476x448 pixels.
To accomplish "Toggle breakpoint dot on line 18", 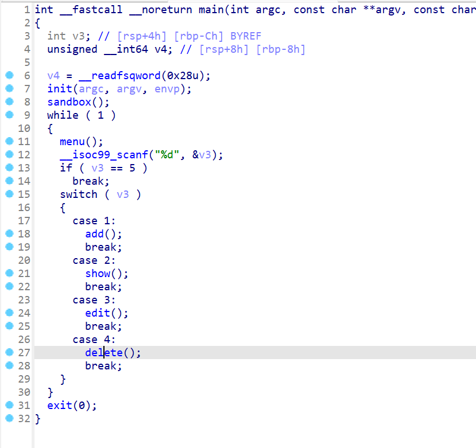I will click(x=10, y=233).
